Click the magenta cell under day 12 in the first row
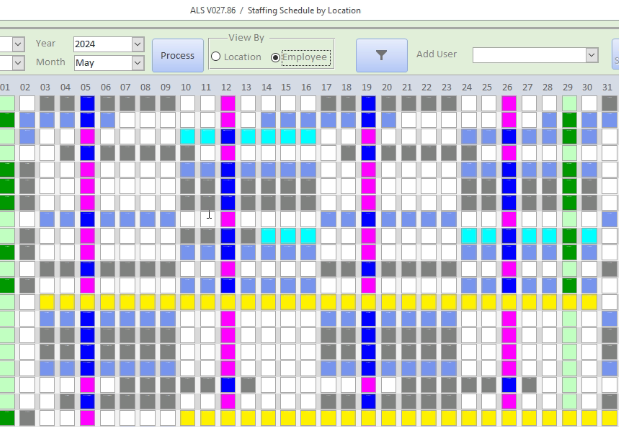This screenshot has width=619, height=427. (227, 103)
